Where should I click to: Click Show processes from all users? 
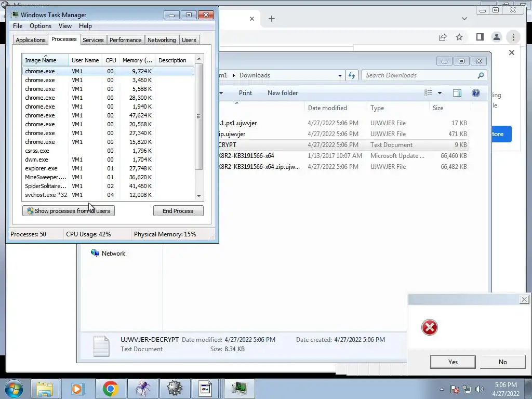point(69,211)
